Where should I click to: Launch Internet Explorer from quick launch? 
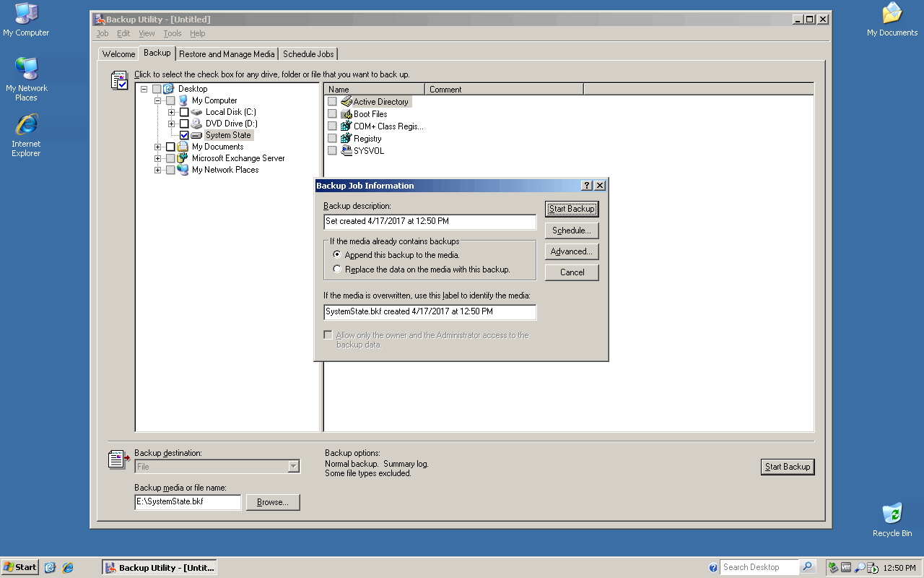pos(68,567)
